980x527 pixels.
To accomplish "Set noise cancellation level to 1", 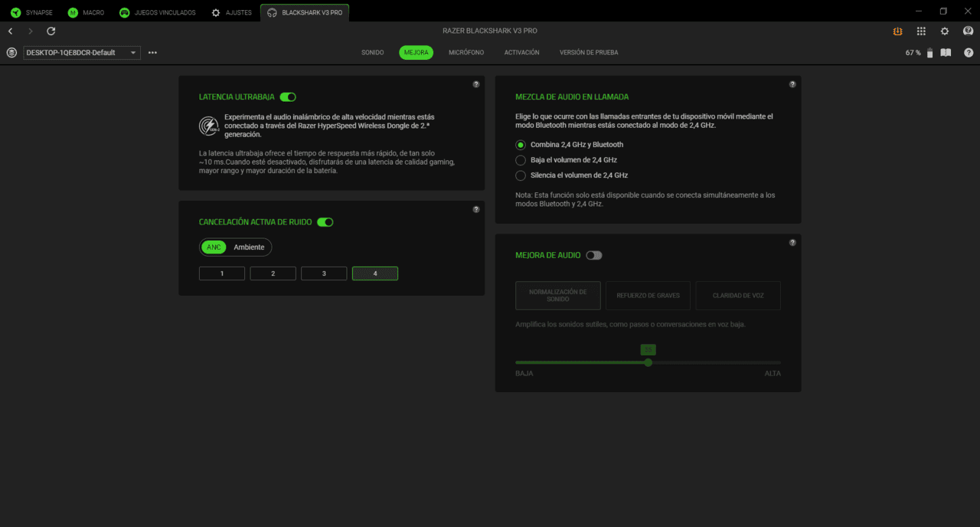I will pos(222,273).
